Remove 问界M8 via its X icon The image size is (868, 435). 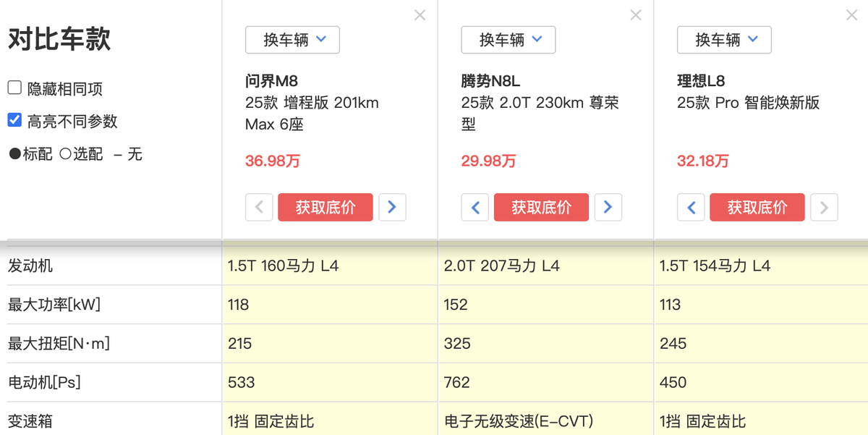pos(420,14)
